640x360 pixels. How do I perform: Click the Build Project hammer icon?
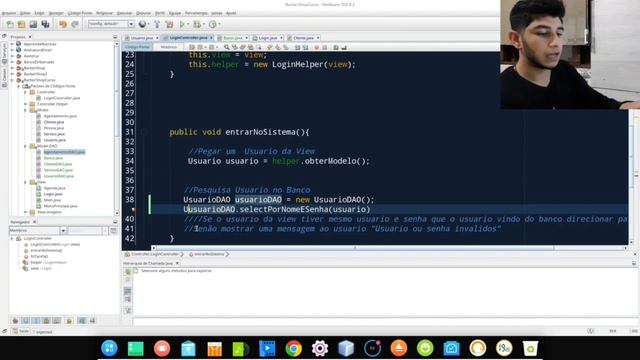[x=157, y=24]
